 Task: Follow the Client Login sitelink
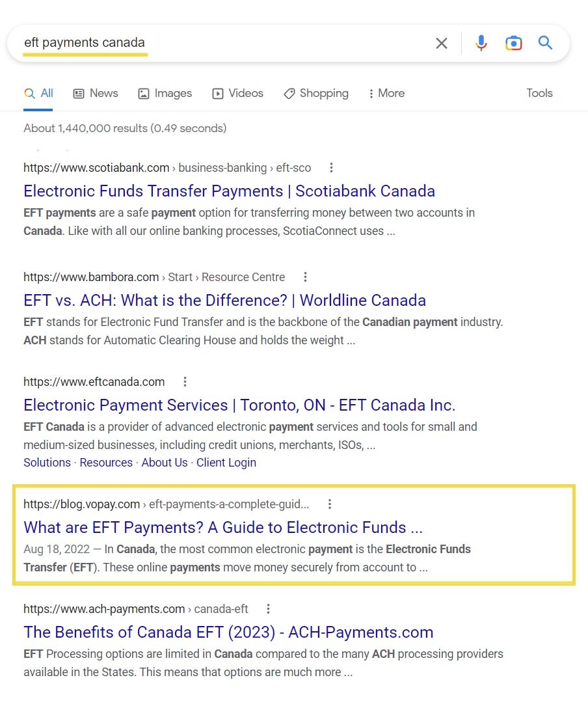pos(226,463)
